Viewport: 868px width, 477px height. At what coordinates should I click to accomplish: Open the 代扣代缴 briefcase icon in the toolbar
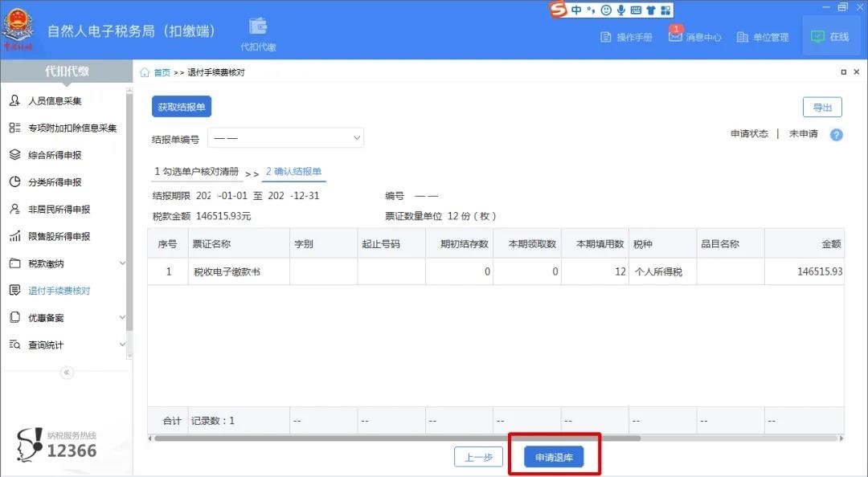(257, 26)
